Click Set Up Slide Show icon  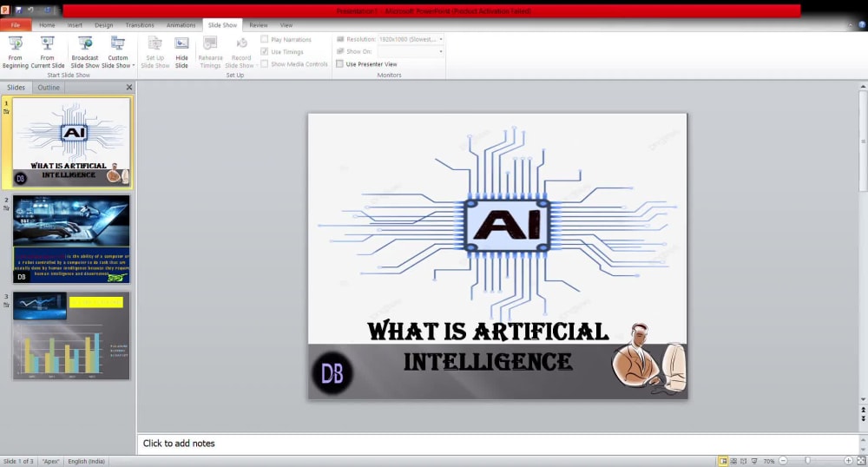click(155, 44)
